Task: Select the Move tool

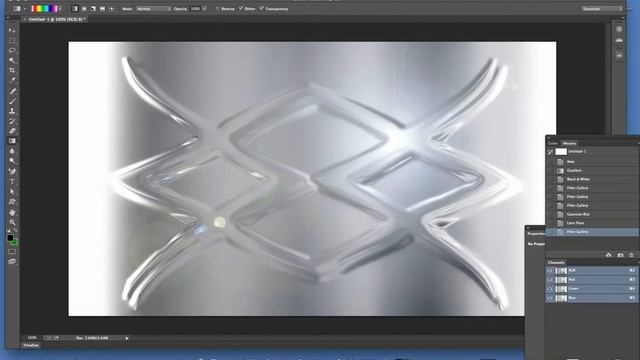Action: tap(12, 31)
